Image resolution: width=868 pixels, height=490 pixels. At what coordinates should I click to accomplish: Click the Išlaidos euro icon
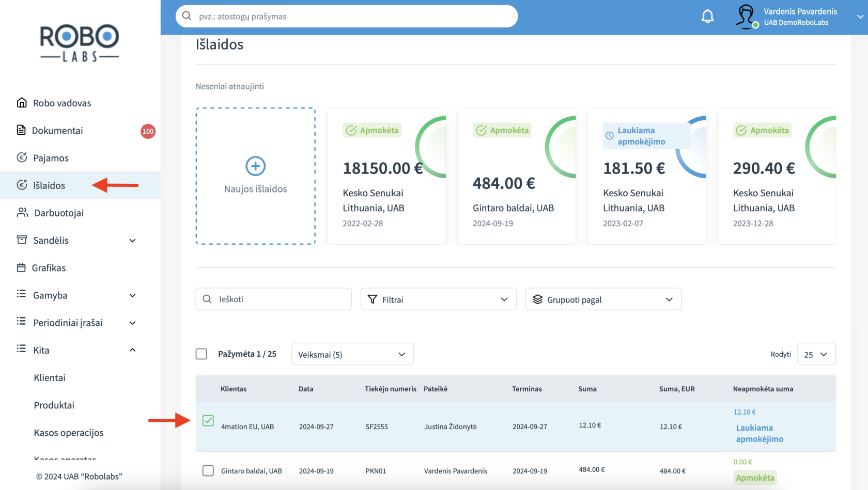pyautogui.click(x=22, y=184)
